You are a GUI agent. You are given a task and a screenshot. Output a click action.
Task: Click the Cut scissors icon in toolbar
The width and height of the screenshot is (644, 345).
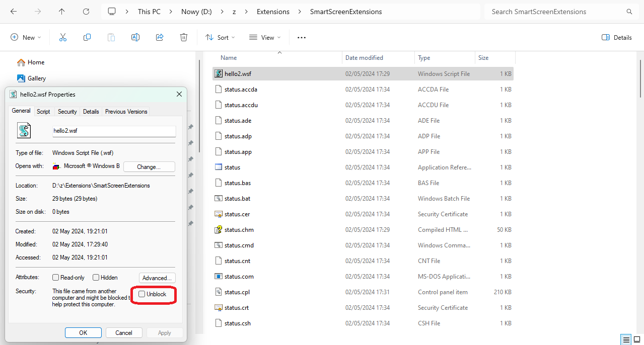pyautogui.click(x=63, y=37)
